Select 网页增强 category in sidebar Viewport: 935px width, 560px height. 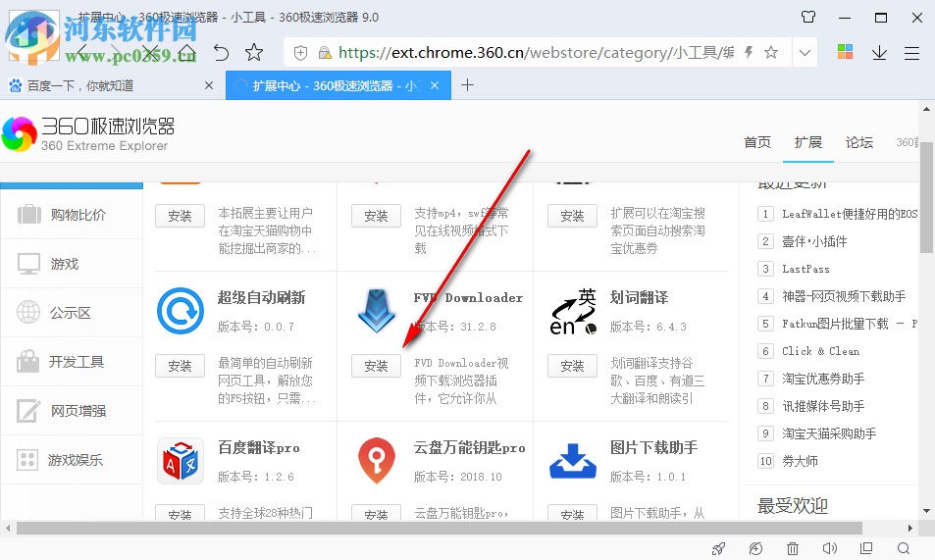click(x=72, y=411)
